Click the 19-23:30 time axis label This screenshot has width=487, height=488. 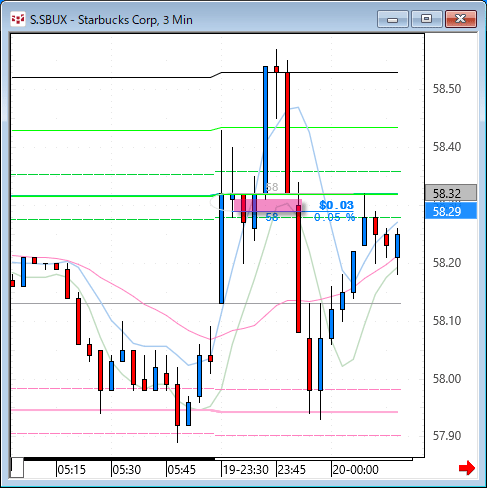246,470
